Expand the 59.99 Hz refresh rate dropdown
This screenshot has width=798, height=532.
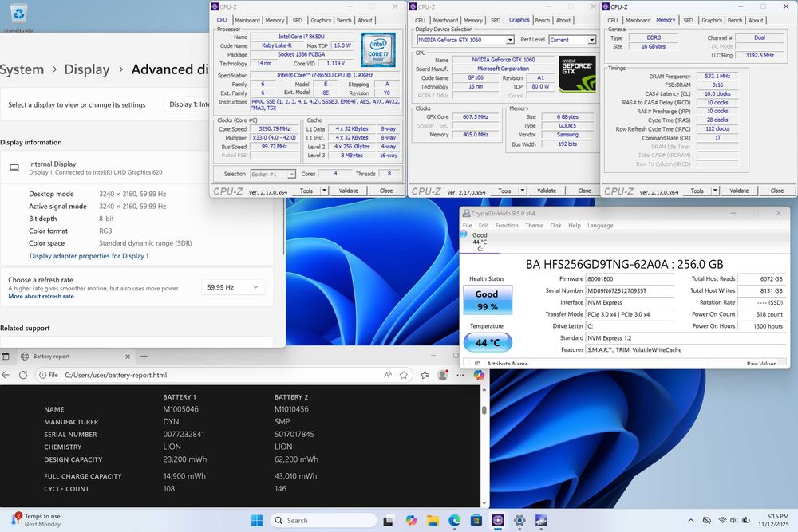click(233, 287)
